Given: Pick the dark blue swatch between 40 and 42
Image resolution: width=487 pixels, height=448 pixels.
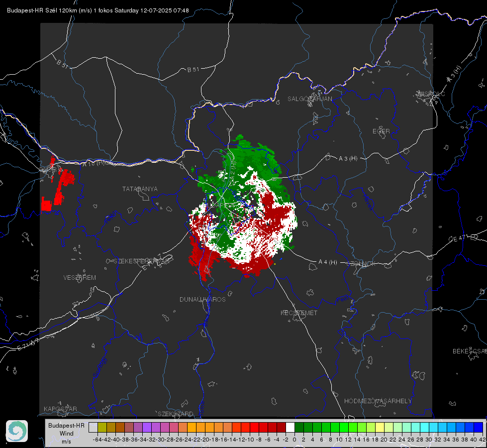Looking at the screenshot, I should [x=479, y=427].
